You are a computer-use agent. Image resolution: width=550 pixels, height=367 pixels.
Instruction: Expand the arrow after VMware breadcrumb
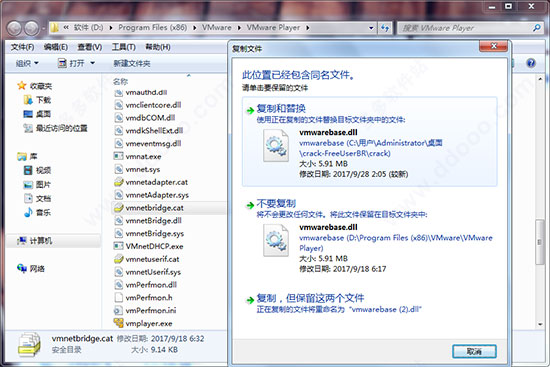[x=239, y=28]
